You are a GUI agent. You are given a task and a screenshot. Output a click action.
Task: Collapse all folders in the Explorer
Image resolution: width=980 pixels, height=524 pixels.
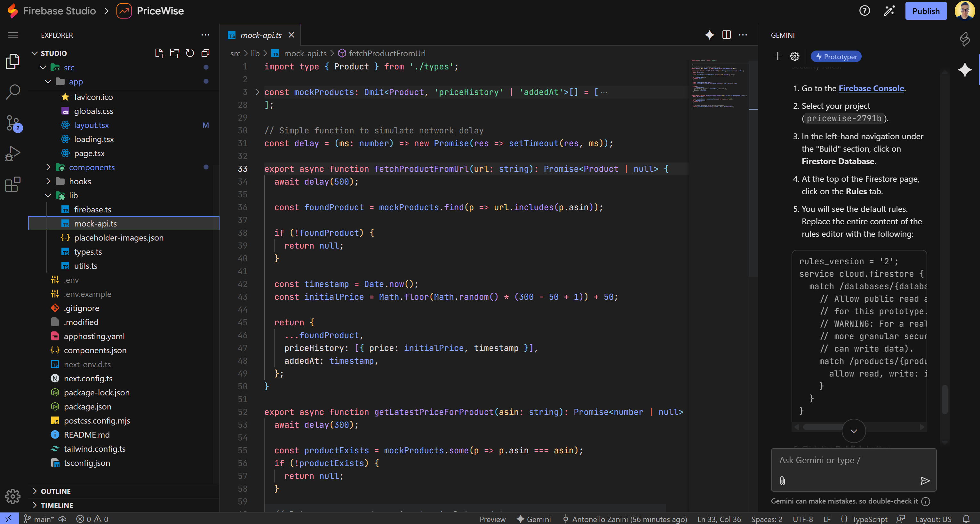(x=205, y=53)
